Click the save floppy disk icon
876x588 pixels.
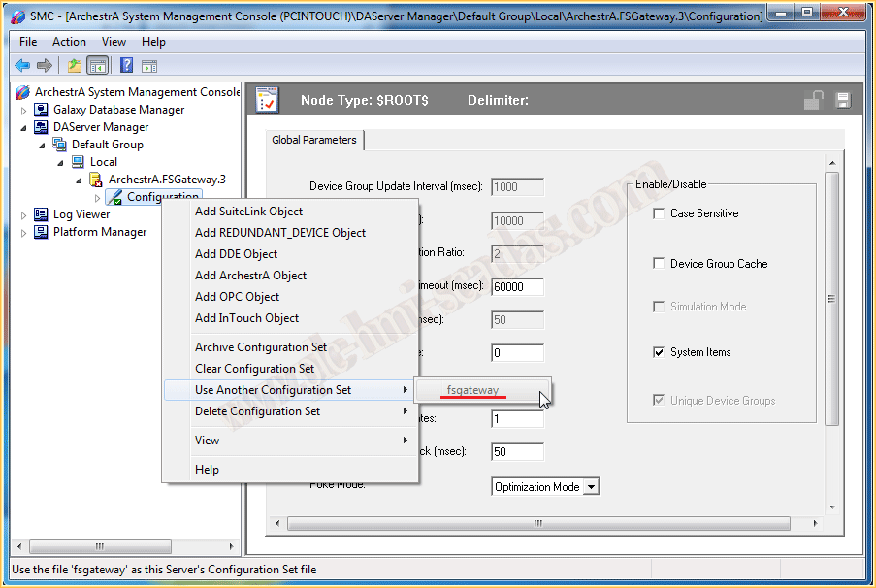(843, 101)
